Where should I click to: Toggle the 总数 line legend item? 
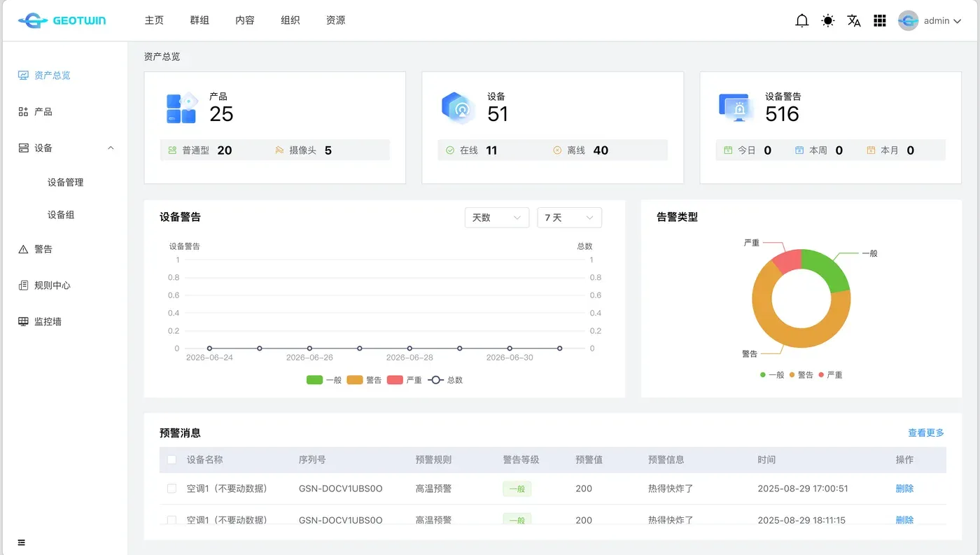click(445, 380)
